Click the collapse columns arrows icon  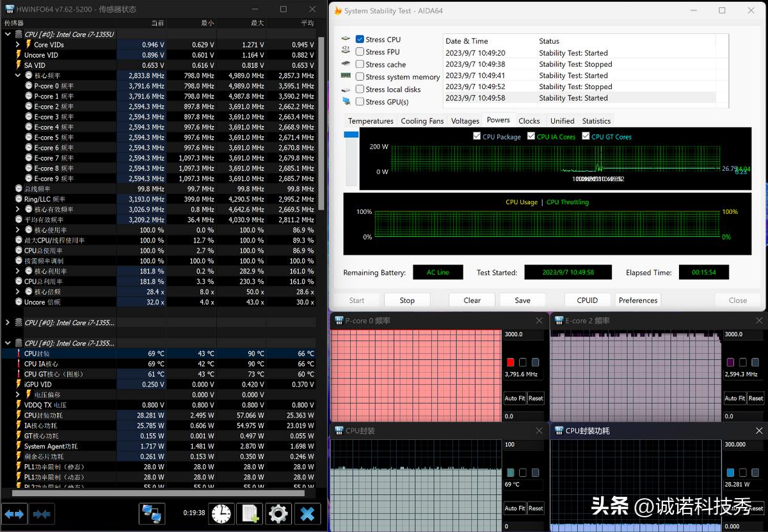click(42, 513)
